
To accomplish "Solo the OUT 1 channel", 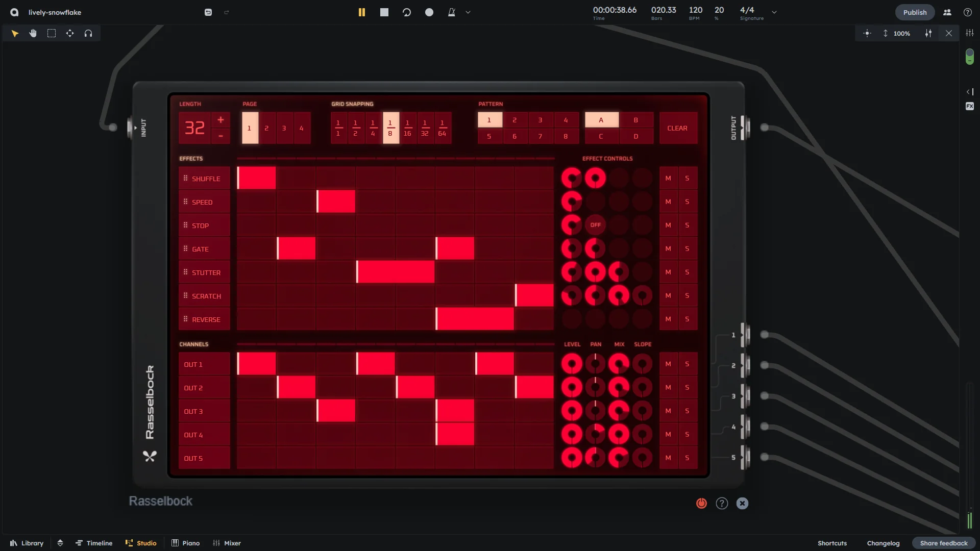I will (x=687, y=364).
